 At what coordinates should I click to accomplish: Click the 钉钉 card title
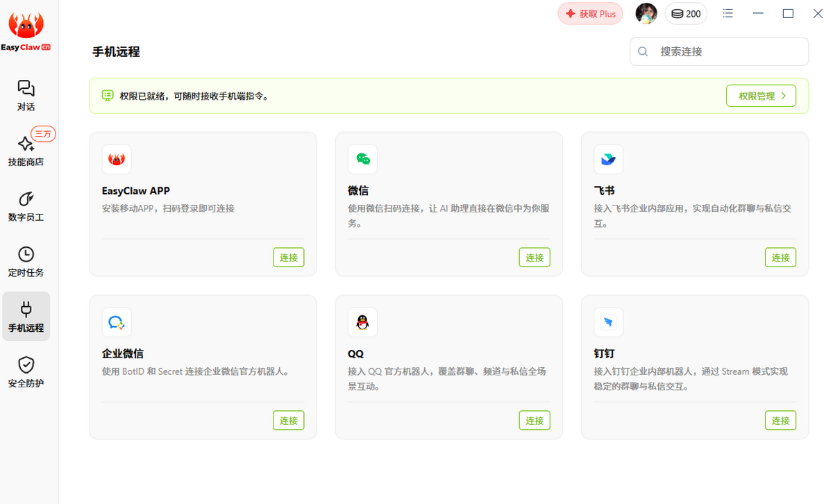604,353
